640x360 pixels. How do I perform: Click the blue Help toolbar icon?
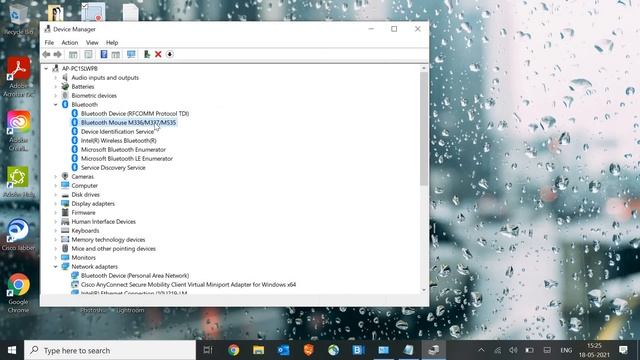tap(104, 54)
